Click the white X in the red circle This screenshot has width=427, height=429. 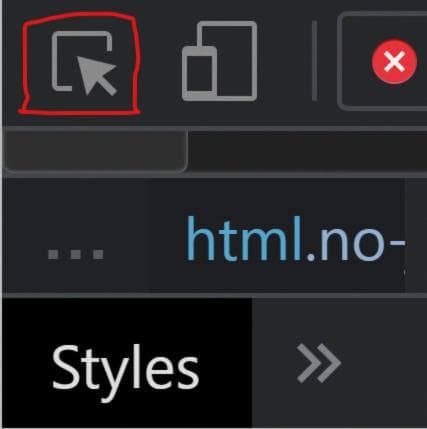(x=394, y=62)
